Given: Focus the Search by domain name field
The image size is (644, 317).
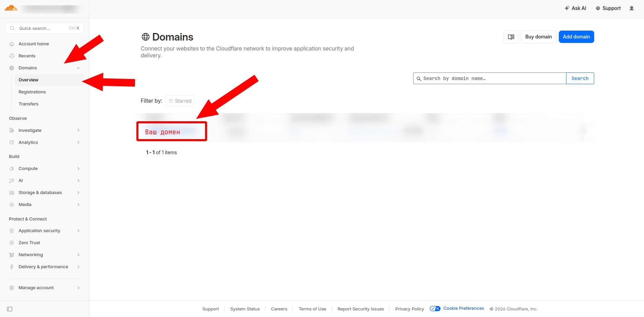Looking at the screenshot, I should 490,78.
